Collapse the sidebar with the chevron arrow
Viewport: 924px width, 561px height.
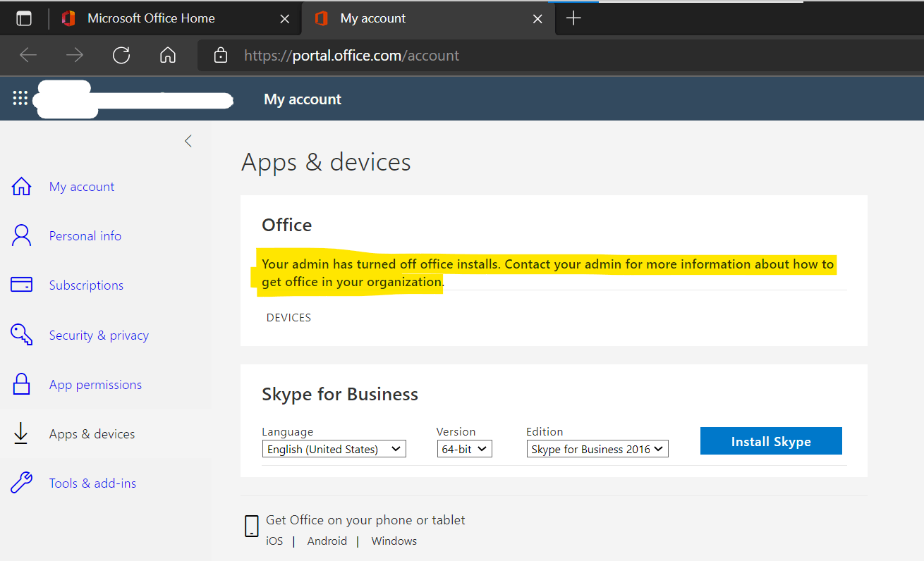tap(188, 141)
